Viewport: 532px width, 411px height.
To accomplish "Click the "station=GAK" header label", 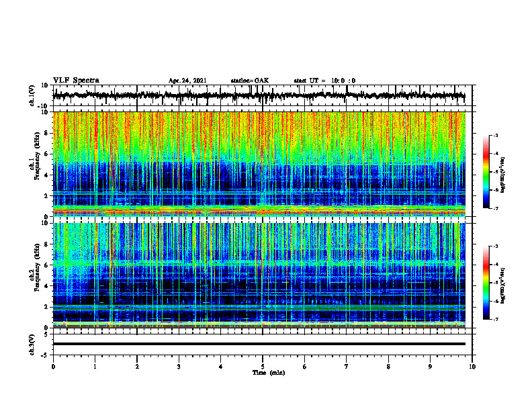I will (x=250, y=81).
